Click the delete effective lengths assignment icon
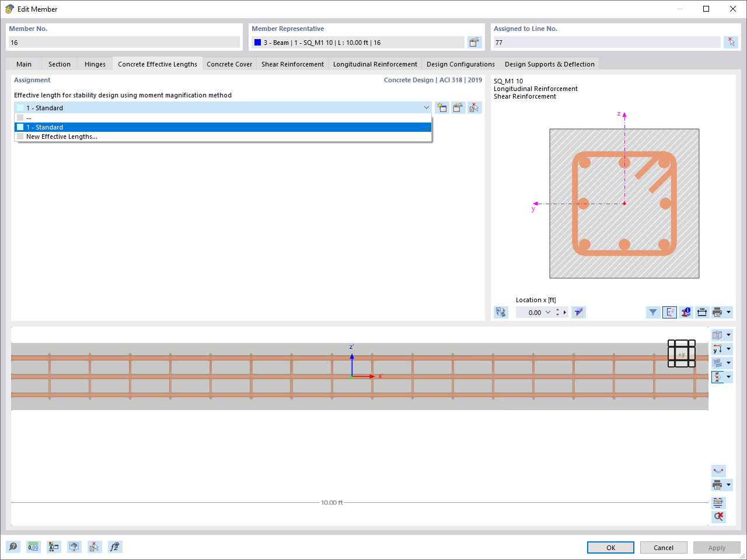Screen dimensions: 747x560 point(474,107)
